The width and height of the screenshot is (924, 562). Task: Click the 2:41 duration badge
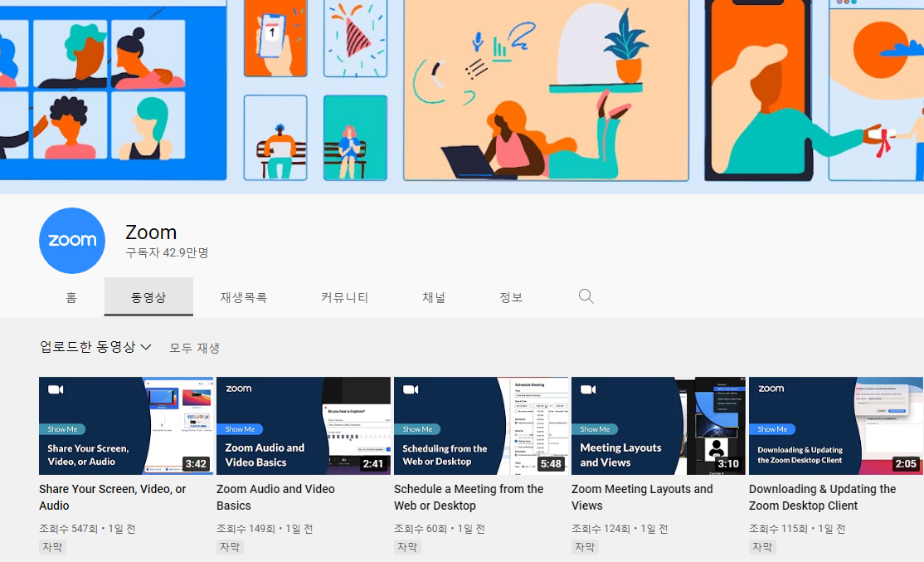pyautogui.click(x=373, y=463)
